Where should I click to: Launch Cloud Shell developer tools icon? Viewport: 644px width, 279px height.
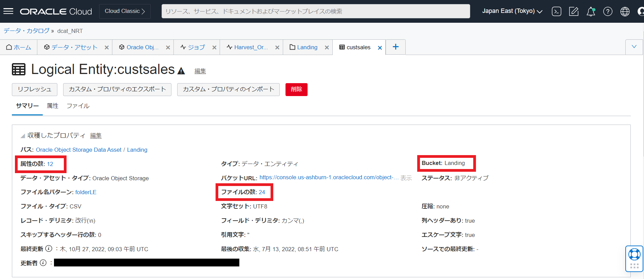coord(556,12)
